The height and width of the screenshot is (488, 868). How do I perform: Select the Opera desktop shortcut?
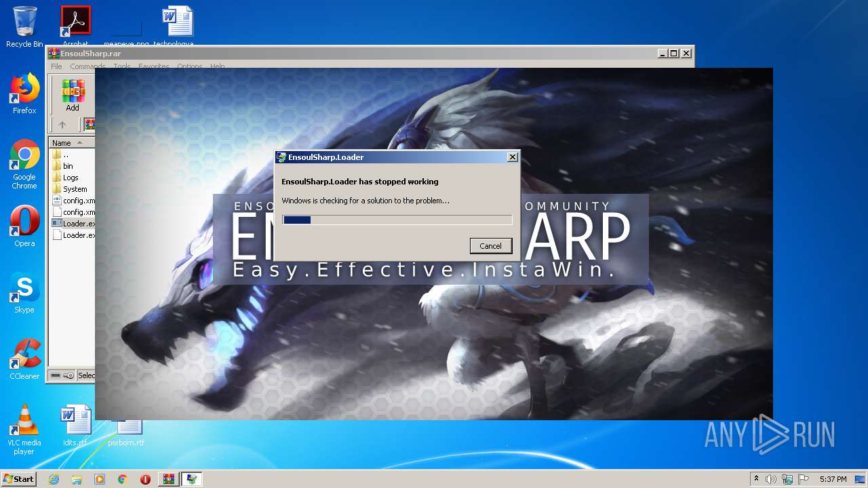click(24, 226)
